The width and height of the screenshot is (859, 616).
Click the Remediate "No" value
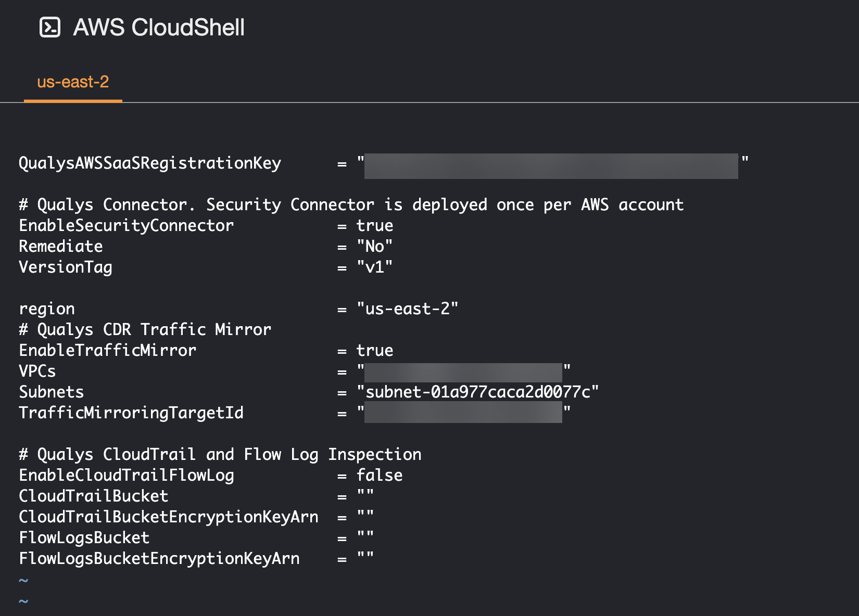coord(375,247)
